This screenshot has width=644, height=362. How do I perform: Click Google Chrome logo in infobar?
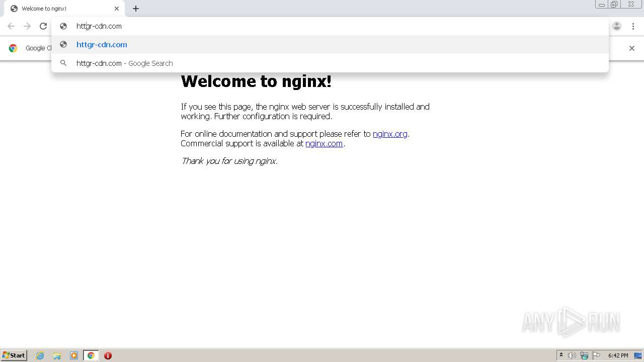(13, 48)
